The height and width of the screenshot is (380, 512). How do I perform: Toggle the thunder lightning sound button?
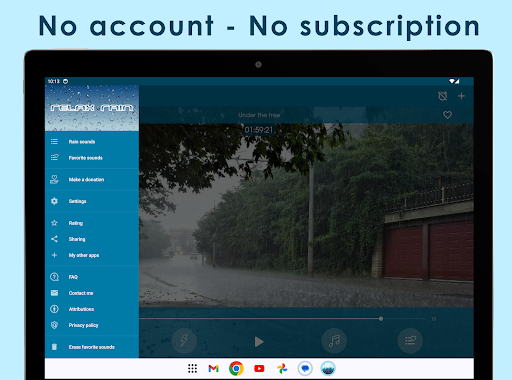tap(184, 341)
